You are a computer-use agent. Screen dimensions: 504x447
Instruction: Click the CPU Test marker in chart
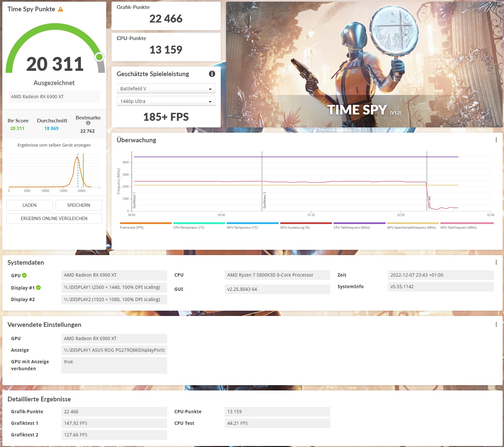click(x=430, y=202)
